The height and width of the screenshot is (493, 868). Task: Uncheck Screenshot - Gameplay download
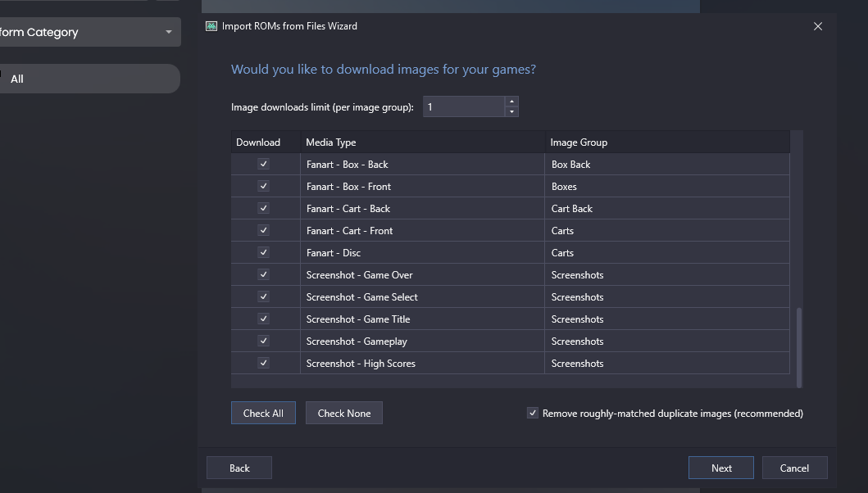point(263,341)
